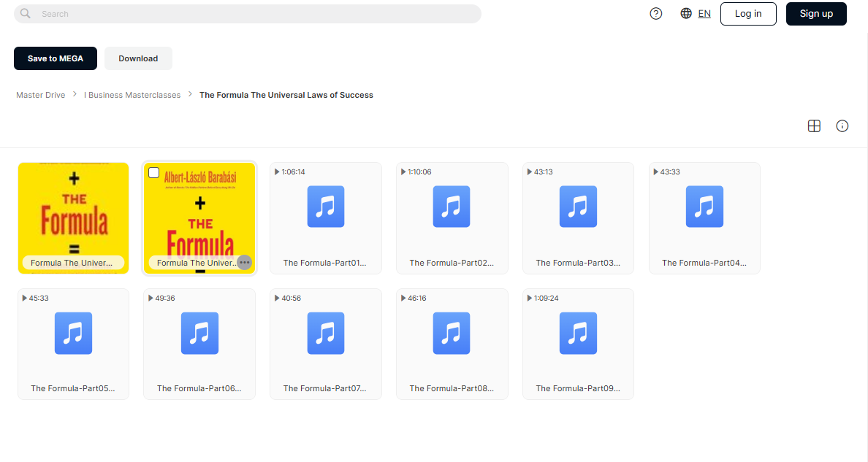Screen dimensions: 868x462
Task: Click the 45:33 duration label
Action: click(x=39, y=299)
